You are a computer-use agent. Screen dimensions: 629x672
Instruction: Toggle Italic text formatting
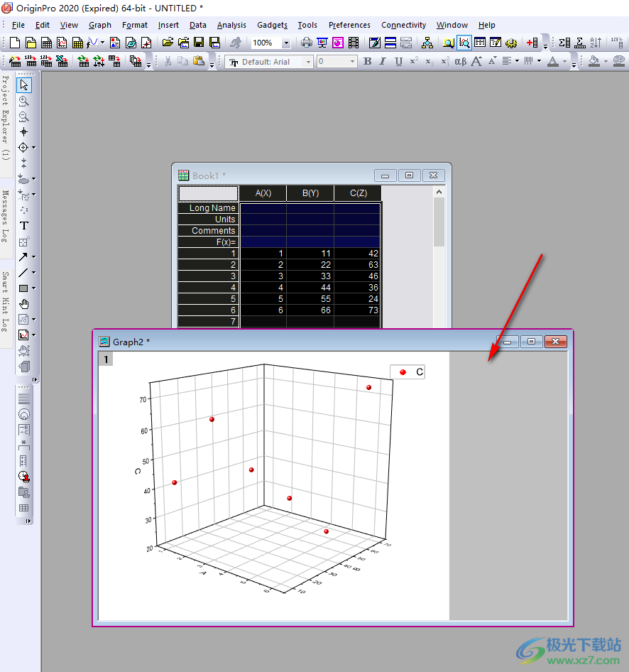tap(383, 62)
